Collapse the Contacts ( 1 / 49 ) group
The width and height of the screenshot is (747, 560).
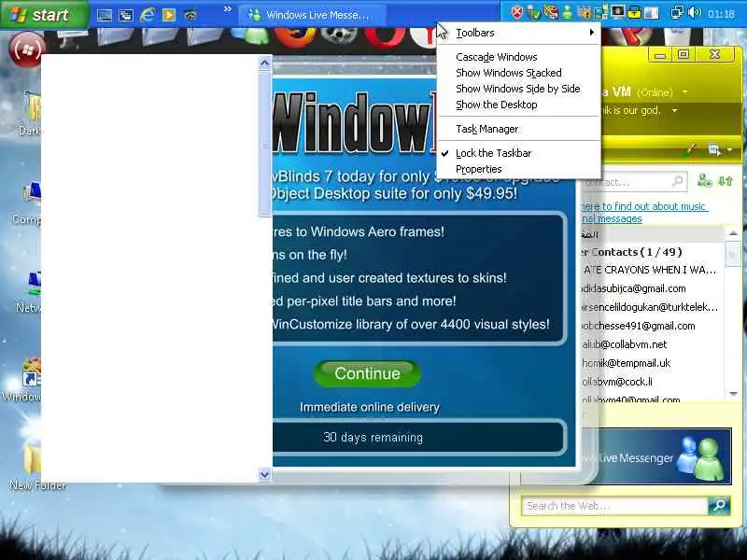click(633, 252)
